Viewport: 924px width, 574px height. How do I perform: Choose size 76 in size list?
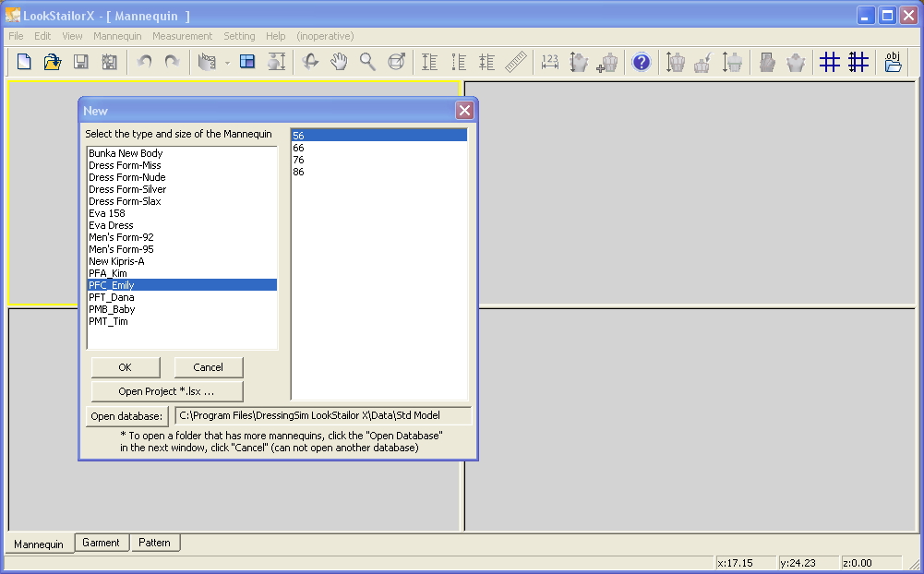pyautogui.click(x=378, y=160)
